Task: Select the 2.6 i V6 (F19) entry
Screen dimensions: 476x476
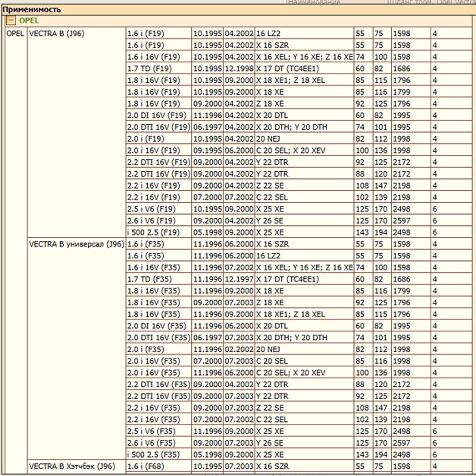Action: [151, 221]
